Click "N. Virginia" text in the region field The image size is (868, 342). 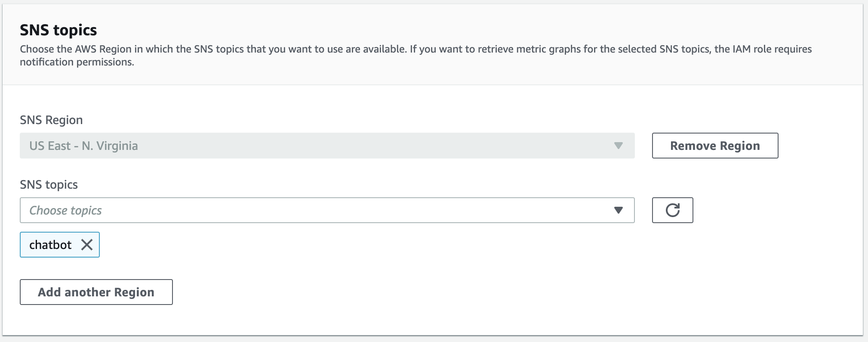tap(110, 146)
